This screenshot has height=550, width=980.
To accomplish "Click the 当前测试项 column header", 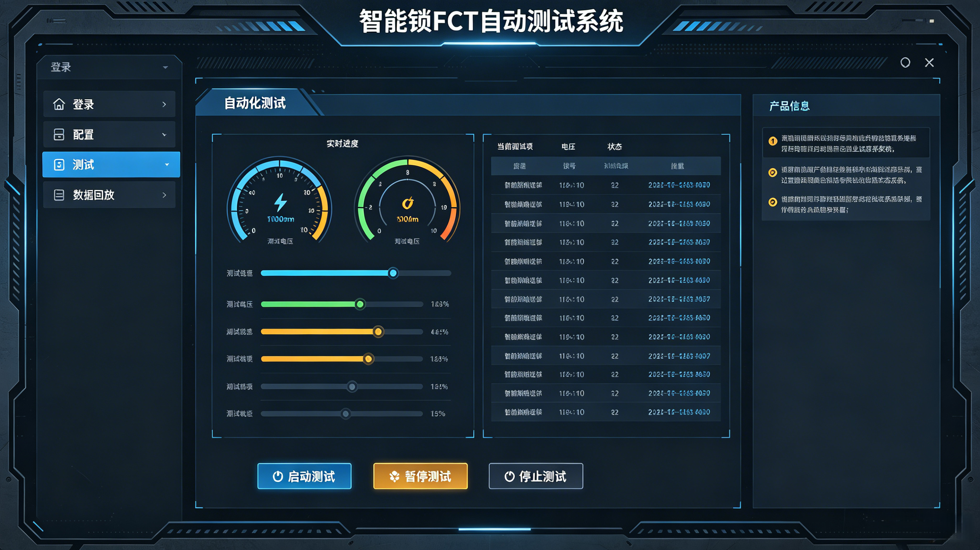I will click(515, 146).
